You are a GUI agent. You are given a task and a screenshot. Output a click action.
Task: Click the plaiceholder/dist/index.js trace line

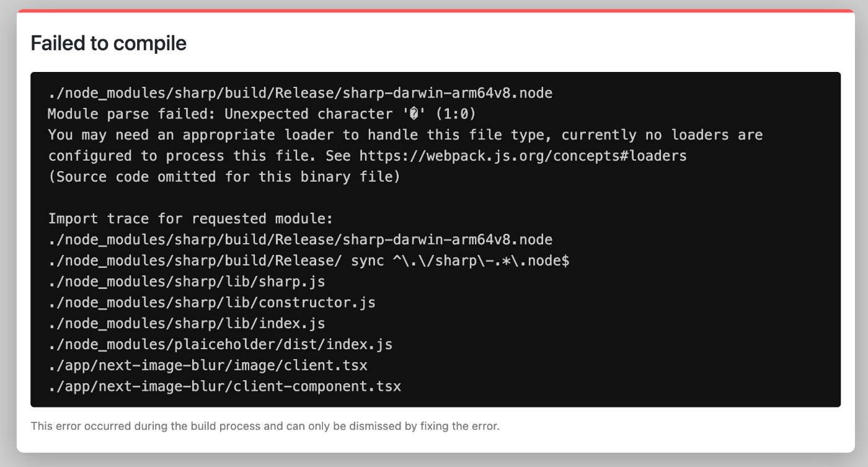tap(220, 344)
